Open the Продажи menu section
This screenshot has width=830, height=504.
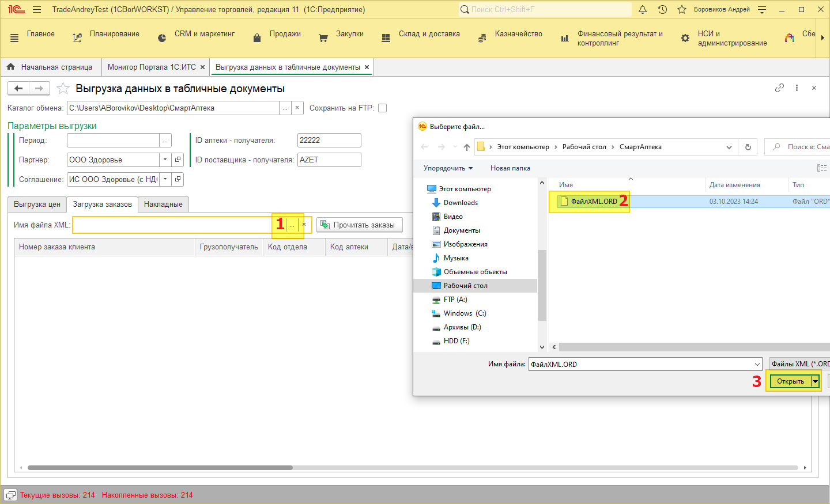pyautogui.click(x=285, y=34)
